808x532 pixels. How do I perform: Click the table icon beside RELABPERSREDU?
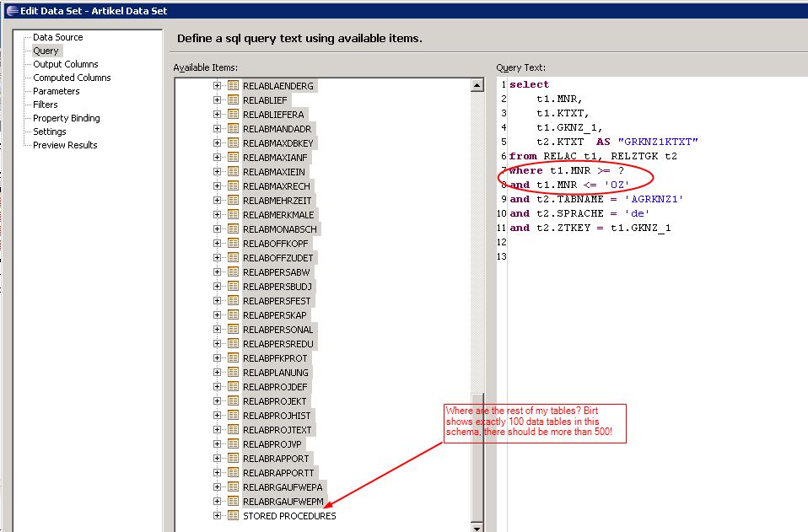click(x=233, y=343)
